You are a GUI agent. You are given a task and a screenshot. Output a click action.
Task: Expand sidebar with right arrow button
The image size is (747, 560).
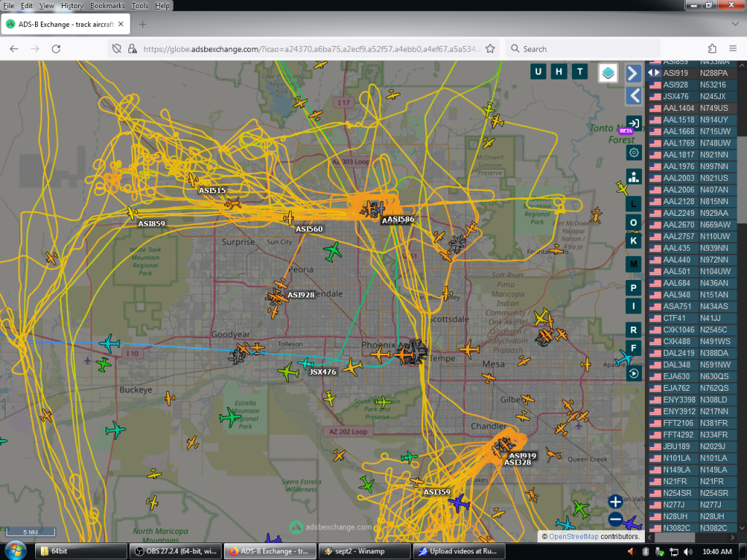point(633,74)
